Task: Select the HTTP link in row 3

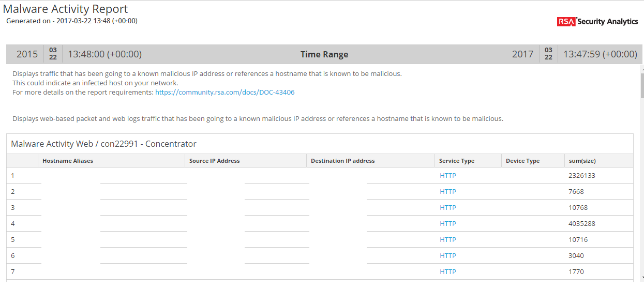Action: (448, 208)
